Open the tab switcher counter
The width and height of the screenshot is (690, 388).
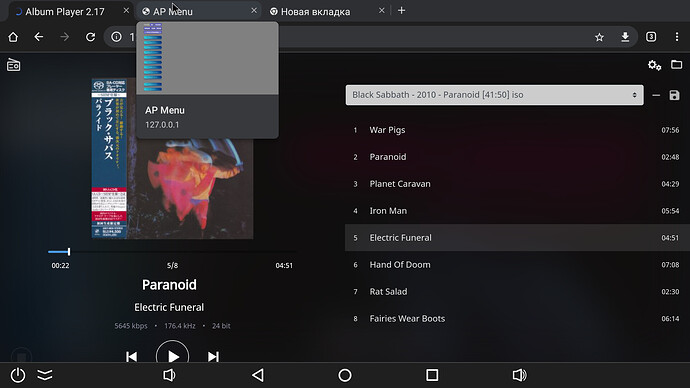coord(651,37)
